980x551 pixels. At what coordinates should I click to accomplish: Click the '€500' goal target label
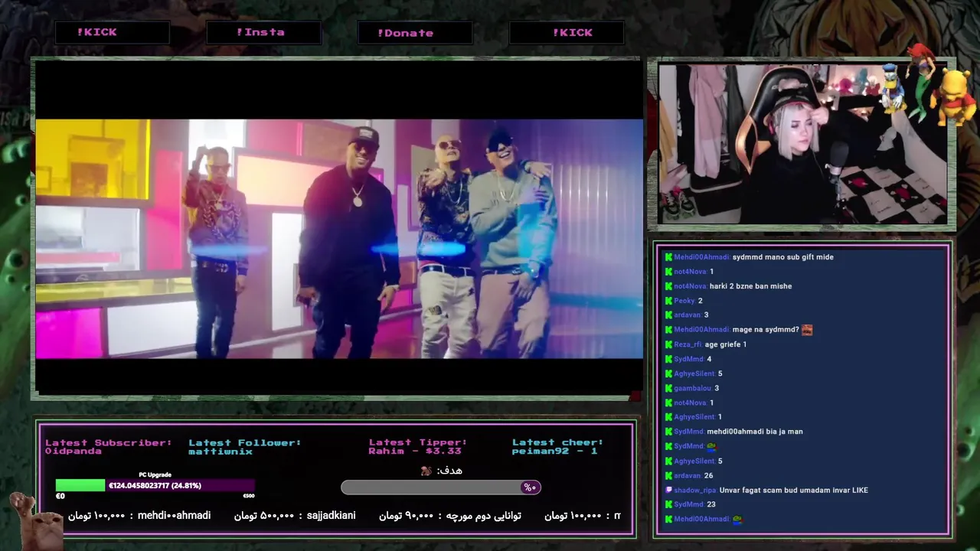[248, 496]
